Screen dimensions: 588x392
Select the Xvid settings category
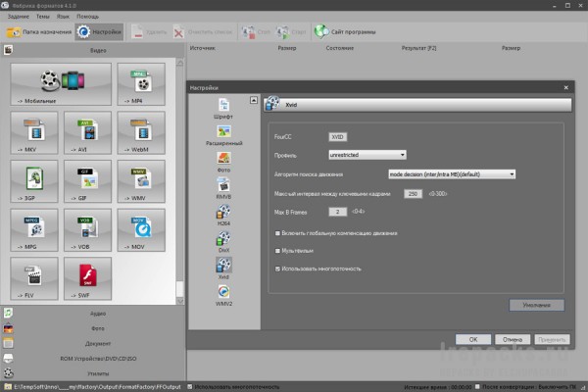(223, 269)
